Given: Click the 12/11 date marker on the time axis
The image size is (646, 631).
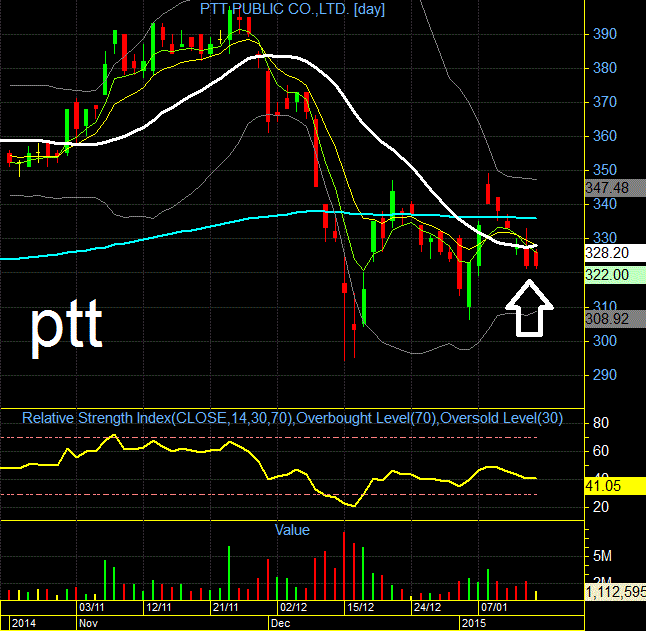Looking at the screenshot, I should tap(159, 607).
